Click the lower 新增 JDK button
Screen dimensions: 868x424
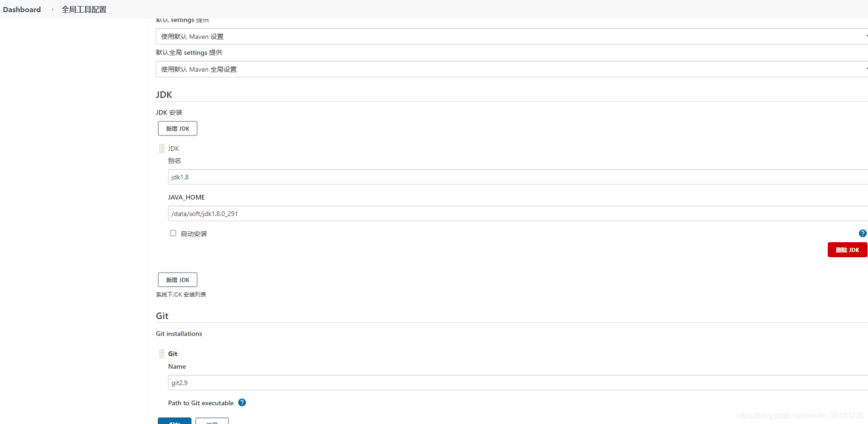coord(177,280)
